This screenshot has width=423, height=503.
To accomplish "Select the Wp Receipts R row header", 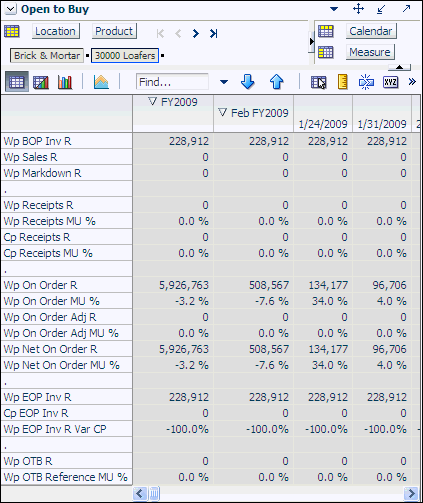I will 67,205.
